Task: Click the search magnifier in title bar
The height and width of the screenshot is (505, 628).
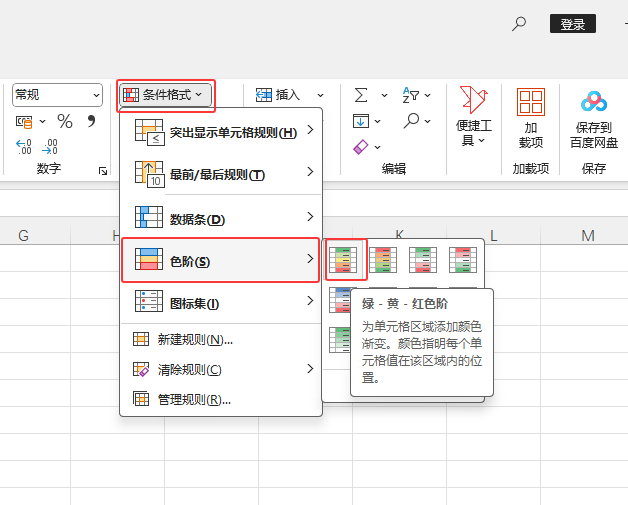Action: pos(519,24)
